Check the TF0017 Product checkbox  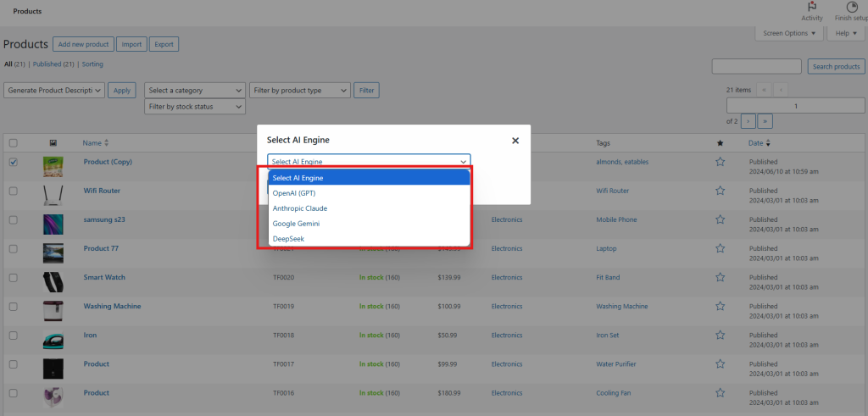point(14,364)
